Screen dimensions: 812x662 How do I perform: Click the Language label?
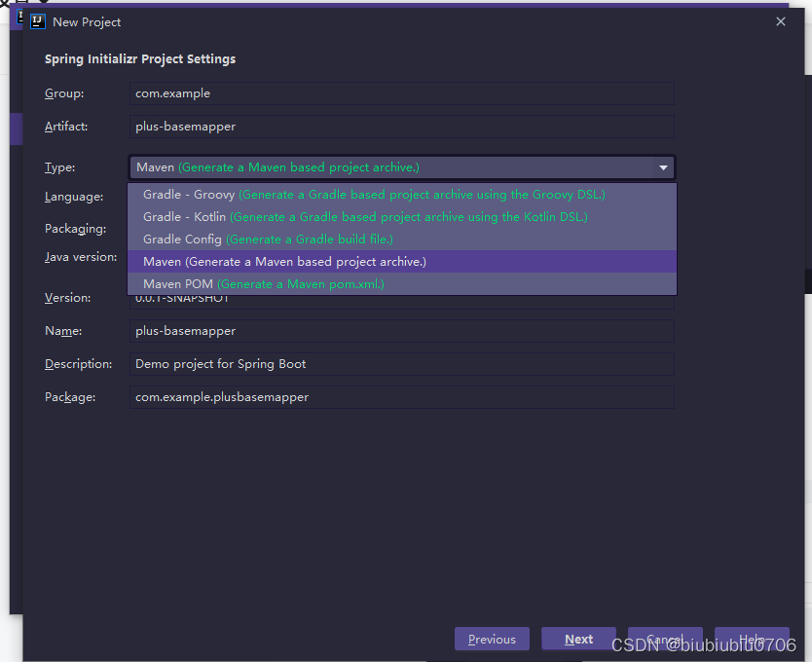point(74,197)
